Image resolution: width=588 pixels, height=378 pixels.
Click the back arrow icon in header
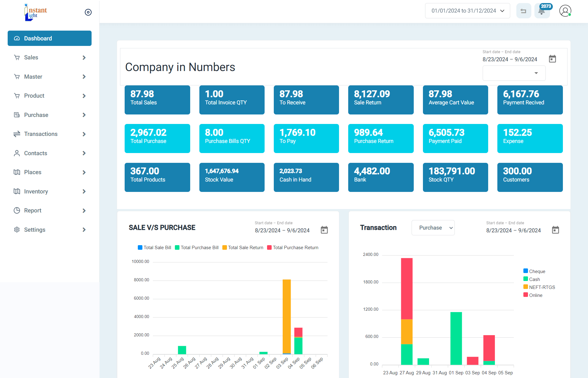523,11
